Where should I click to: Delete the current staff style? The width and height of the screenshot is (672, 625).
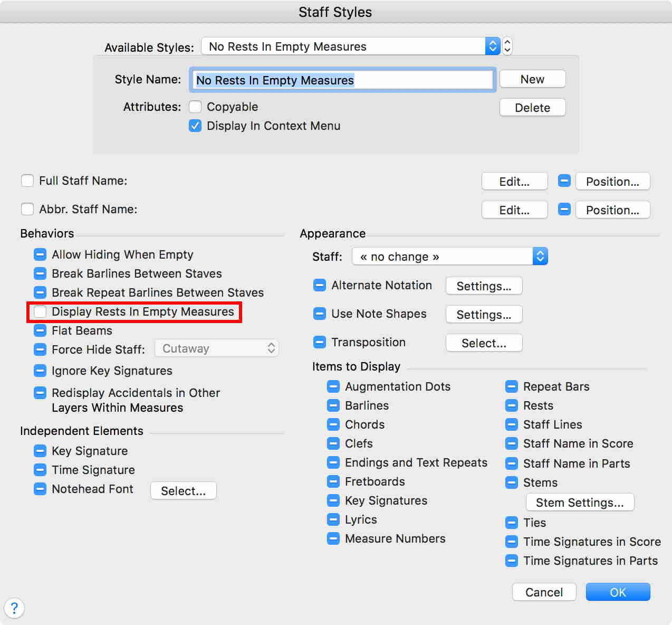point(532,108)
